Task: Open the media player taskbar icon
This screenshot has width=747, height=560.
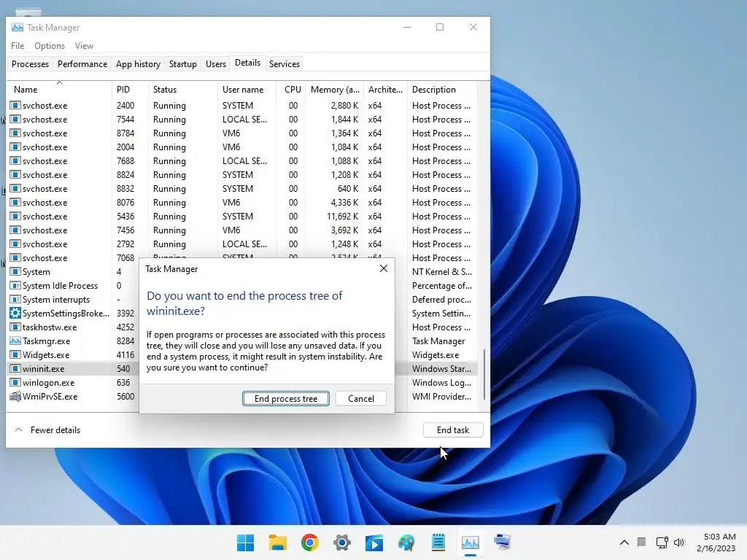Action: tap(374, 542)
